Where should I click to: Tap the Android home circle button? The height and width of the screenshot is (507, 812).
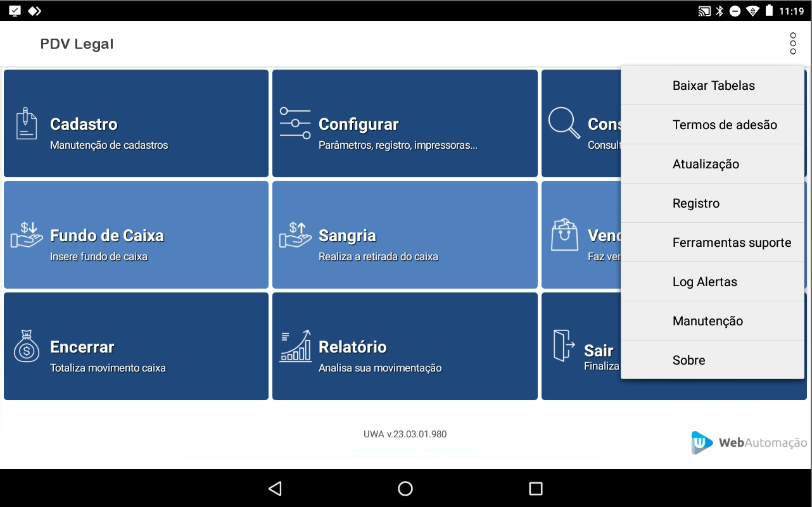point(405,488)
